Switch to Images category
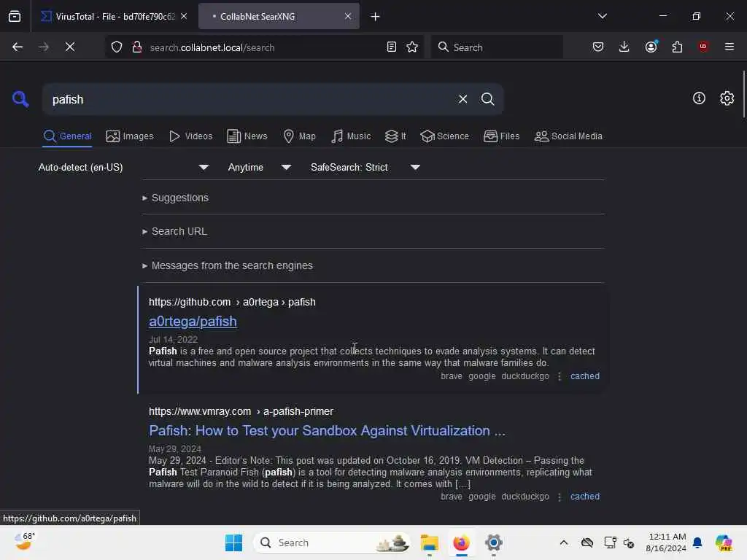 (130, 136)
